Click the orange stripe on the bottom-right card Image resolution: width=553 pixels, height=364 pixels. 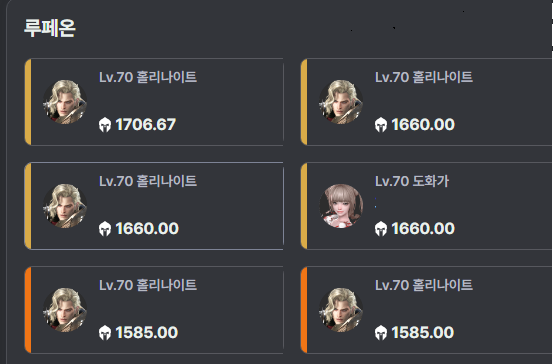304,310
